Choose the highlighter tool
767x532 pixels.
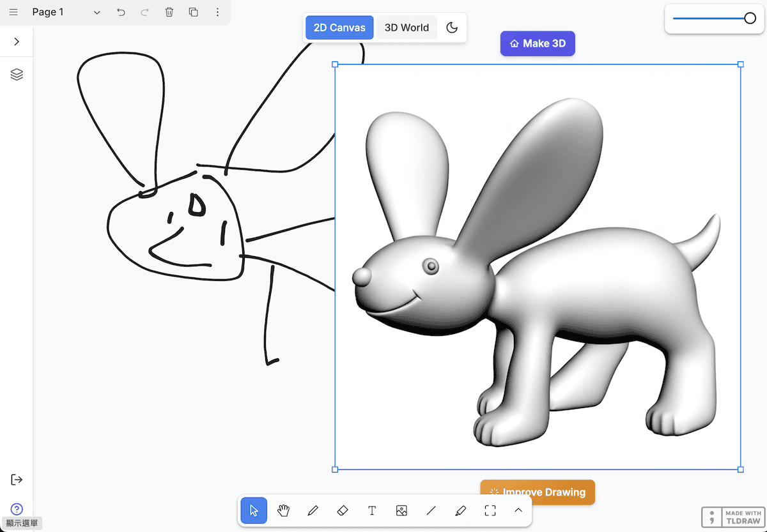point(460,510)
